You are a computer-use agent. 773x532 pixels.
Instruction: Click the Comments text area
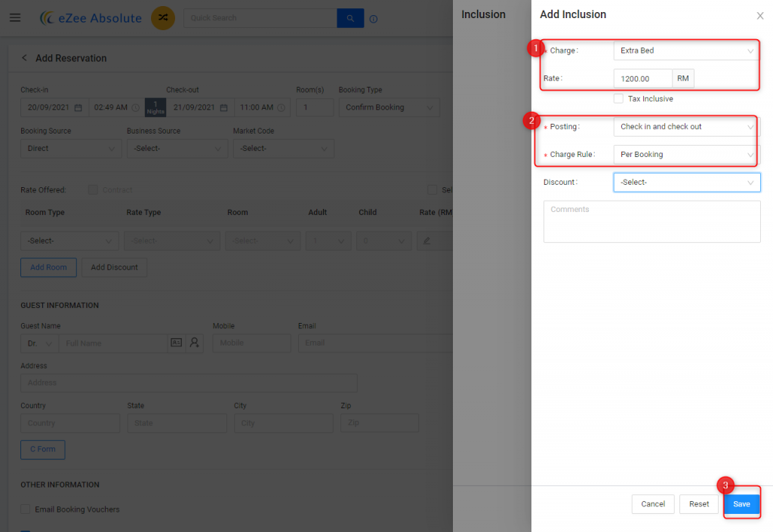pos(651,222)
